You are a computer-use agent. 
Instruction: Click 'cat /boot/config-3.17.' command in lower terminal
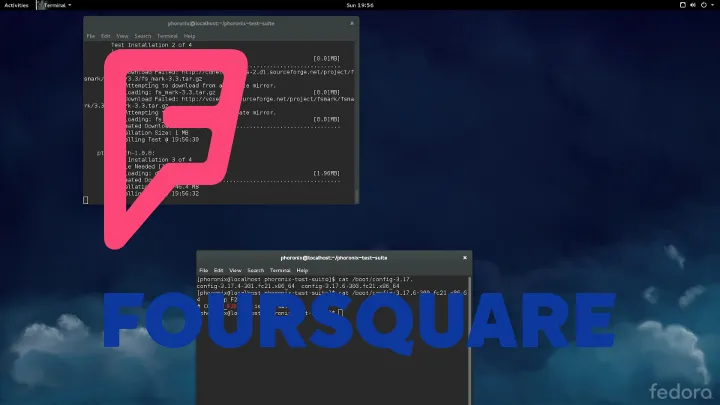[375, 279]
